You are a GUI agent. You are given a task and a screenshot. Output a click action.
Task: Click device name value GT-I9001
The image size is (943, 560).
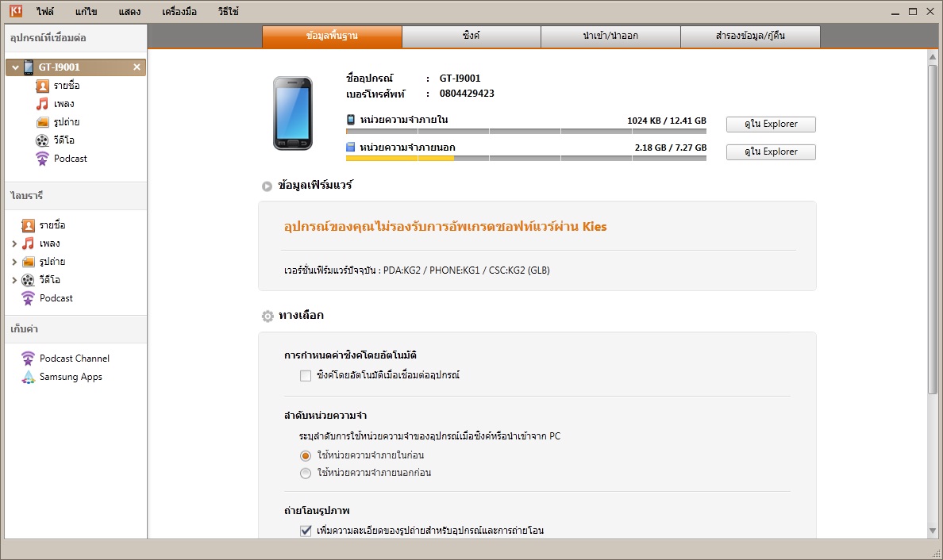click(460, 78)
